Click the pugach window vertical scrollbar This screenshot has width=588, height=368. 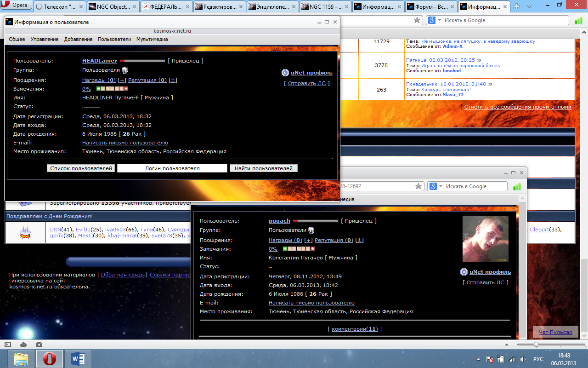pos(523,267)
